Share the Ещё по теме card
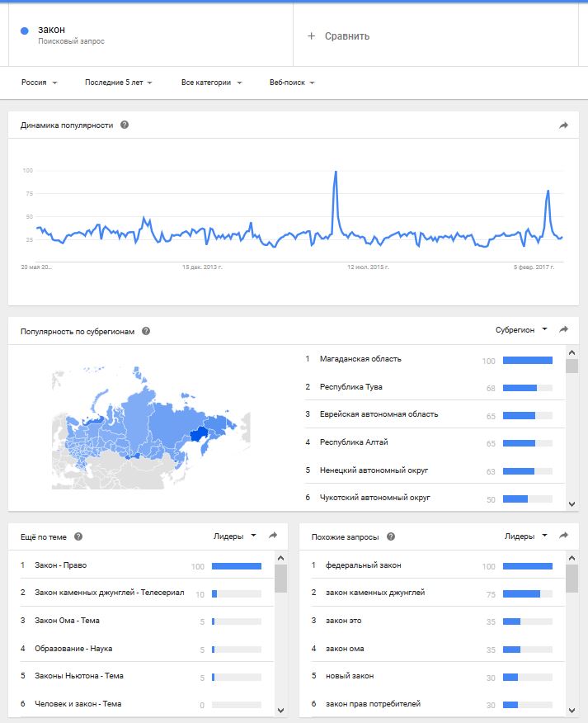The image size is (588, 723). (x=273, y=536)
